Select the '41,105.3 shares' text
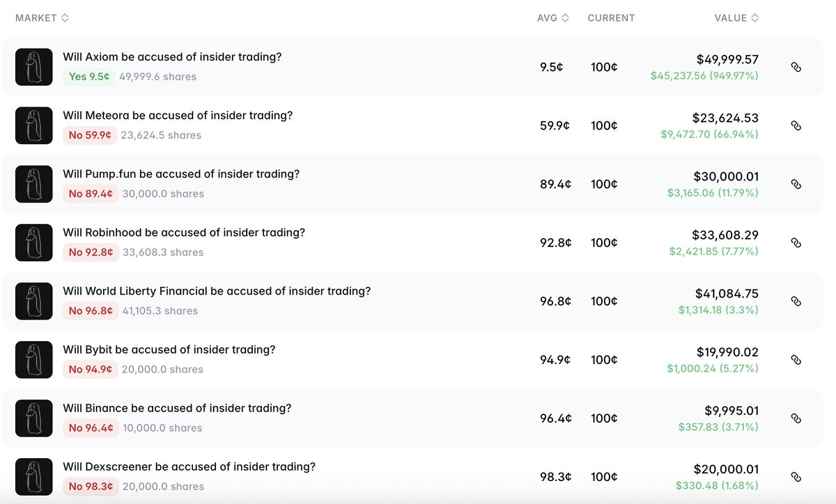Screen dimensions: 836x504 click(x=160, y=310)
